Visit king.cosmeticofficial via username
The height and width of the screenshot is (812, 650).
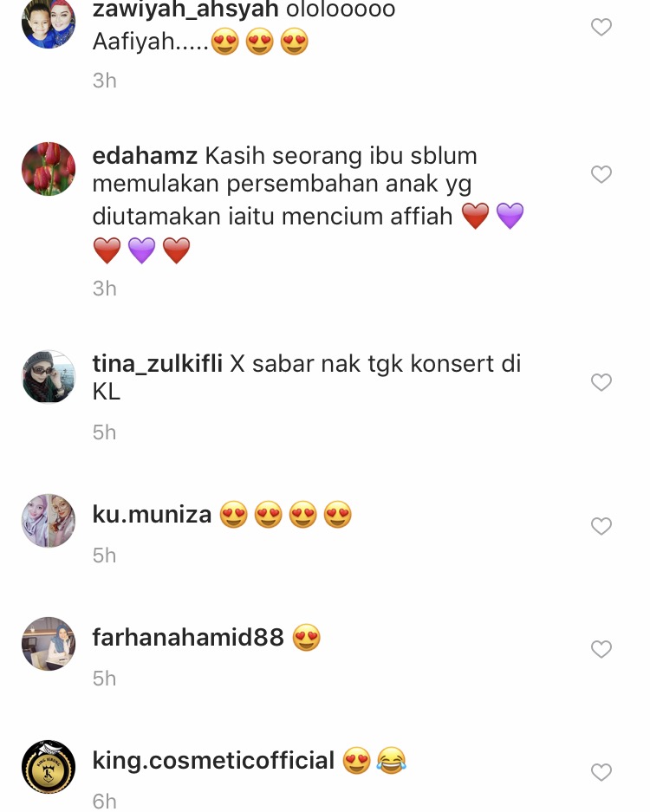[213, 761]
